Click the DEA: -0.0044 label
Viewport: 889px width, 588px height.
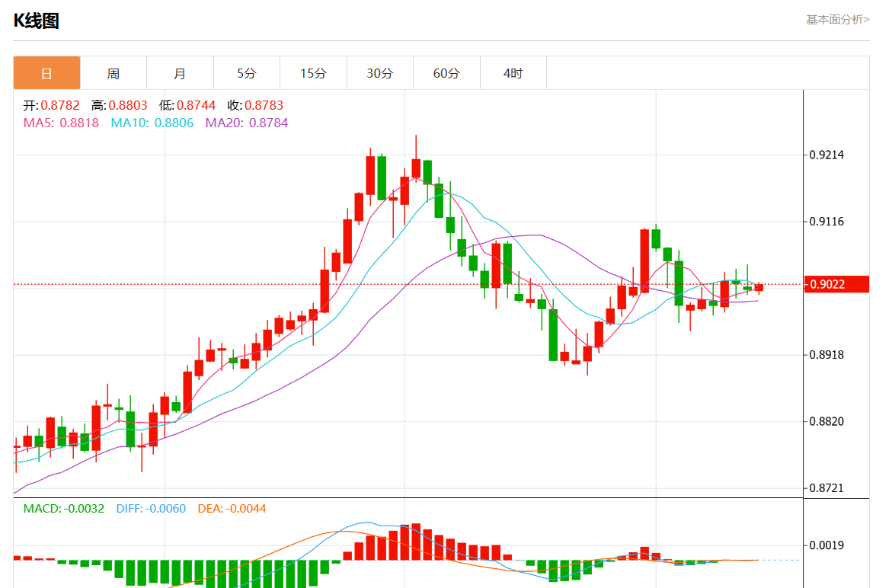(x=232, y=509)
